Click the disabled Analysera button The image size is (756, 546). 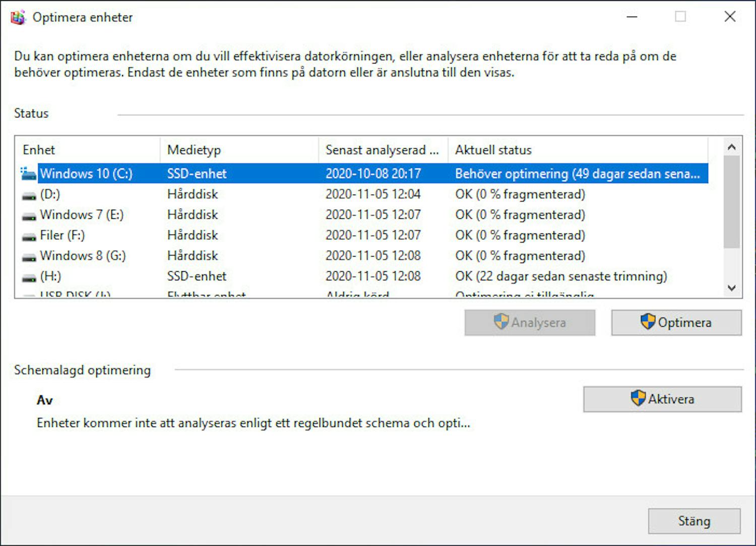[529, 322]
